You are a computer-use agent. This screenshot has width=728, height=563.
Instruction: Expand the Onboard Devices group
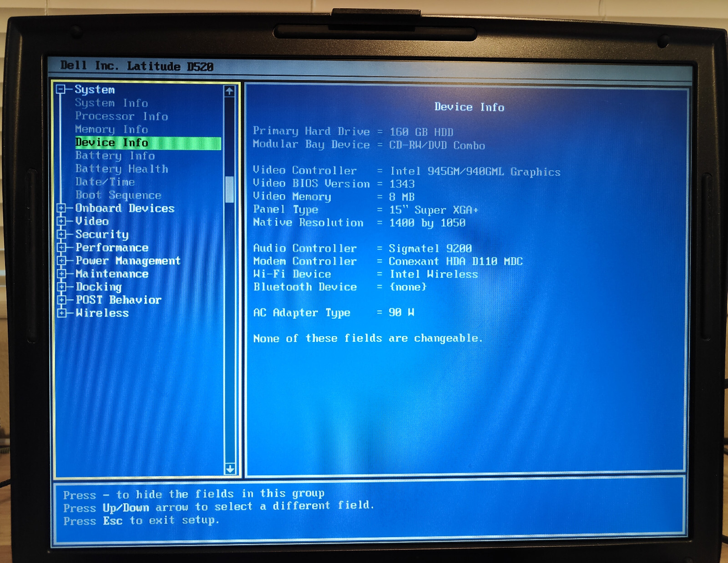coord(61,208)
